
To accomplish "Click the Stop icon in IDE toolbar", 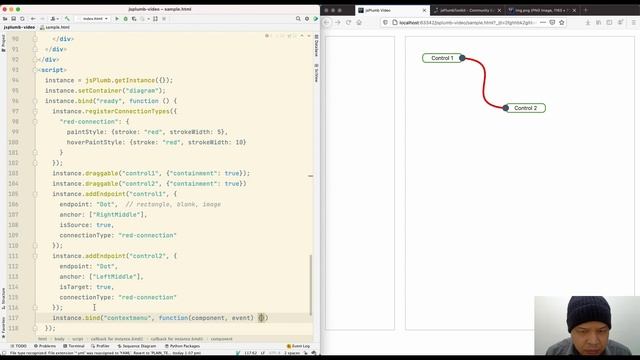I will pos(164,19).
